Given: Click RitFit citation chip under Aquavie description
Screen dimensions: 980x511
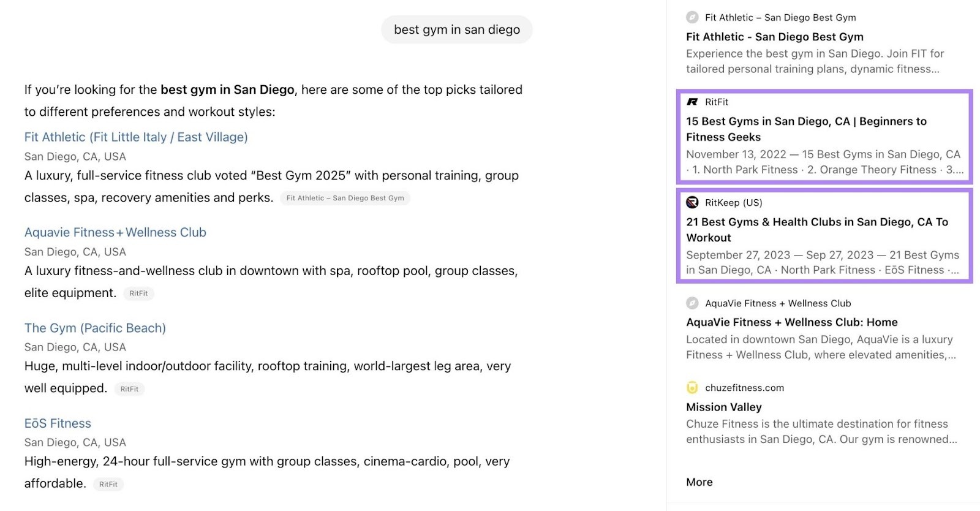Looking at the screenshot, I should tap(138, 293).
